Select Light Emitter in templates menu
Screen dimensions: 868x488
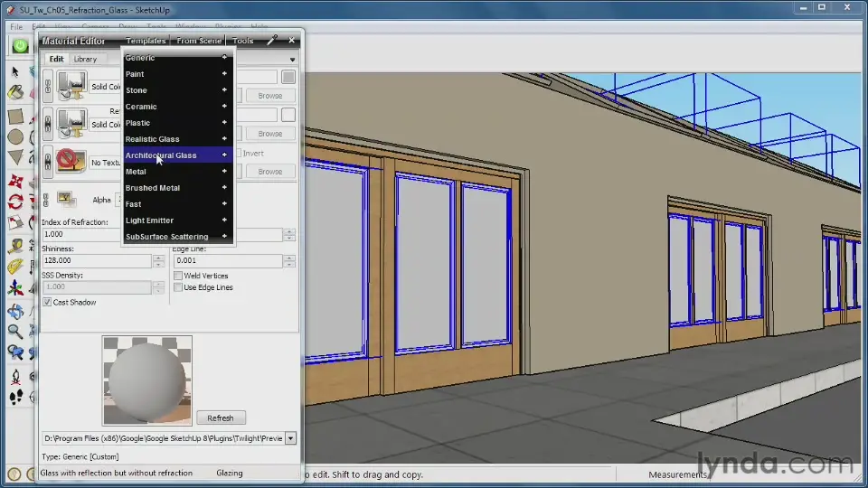click(x=178, y=221)
